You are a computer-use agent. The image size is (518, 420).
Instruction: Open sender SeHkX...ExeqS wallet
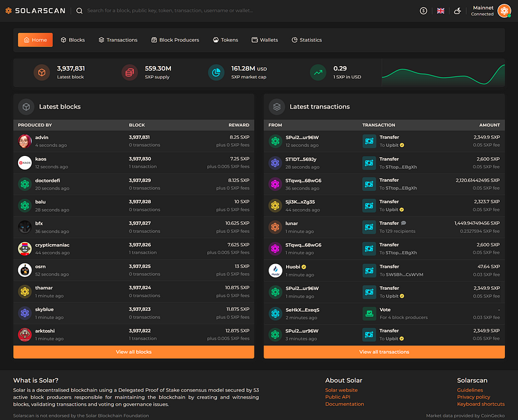point(302,310)
